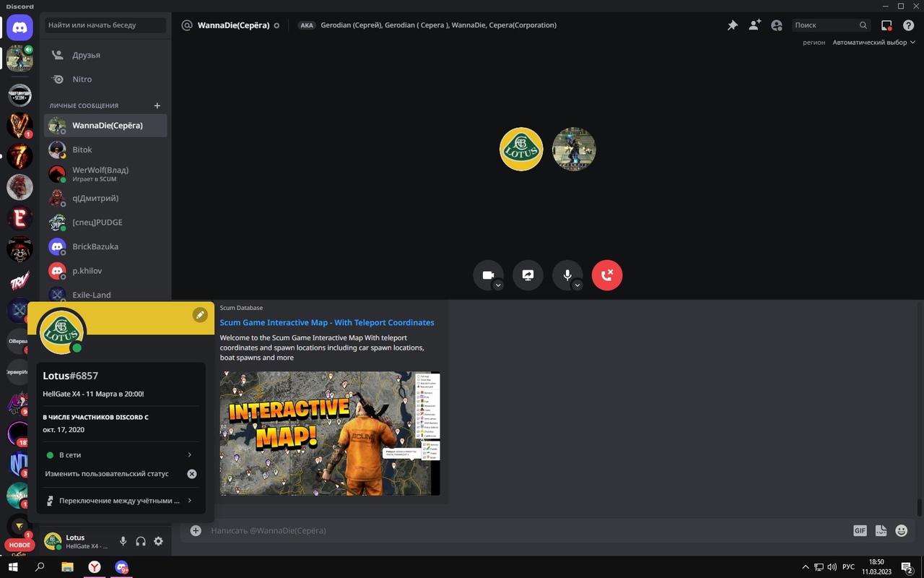Screen dimensions: 924x578
Task: Create DM plus icon next to ЛИЧНЫЕ СООБЩЕНИЯ
Action: (x=157, y=105)
